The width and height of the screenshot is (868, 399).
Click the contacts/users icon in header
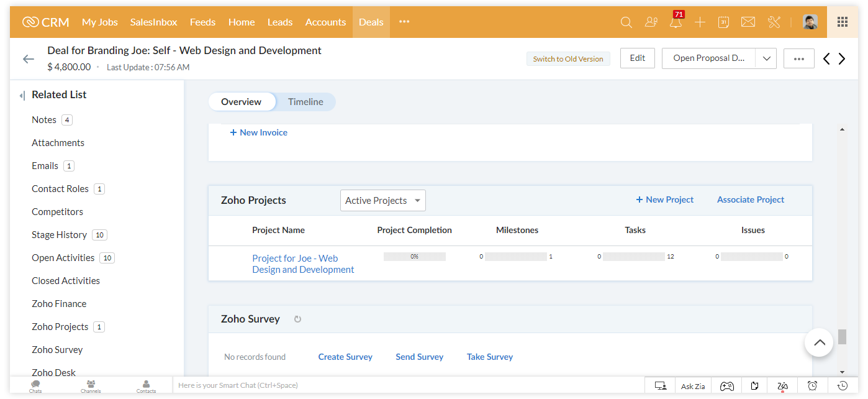point(651,22)
